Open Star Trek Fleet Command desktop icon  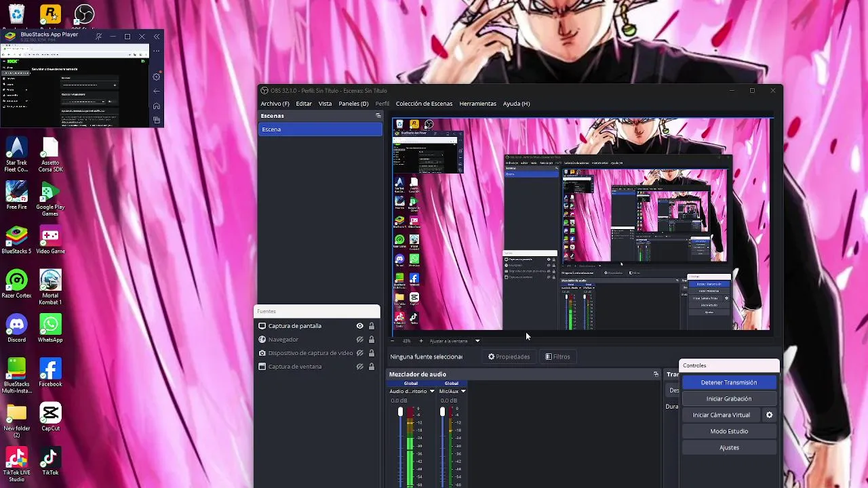(x=16, y=155)
